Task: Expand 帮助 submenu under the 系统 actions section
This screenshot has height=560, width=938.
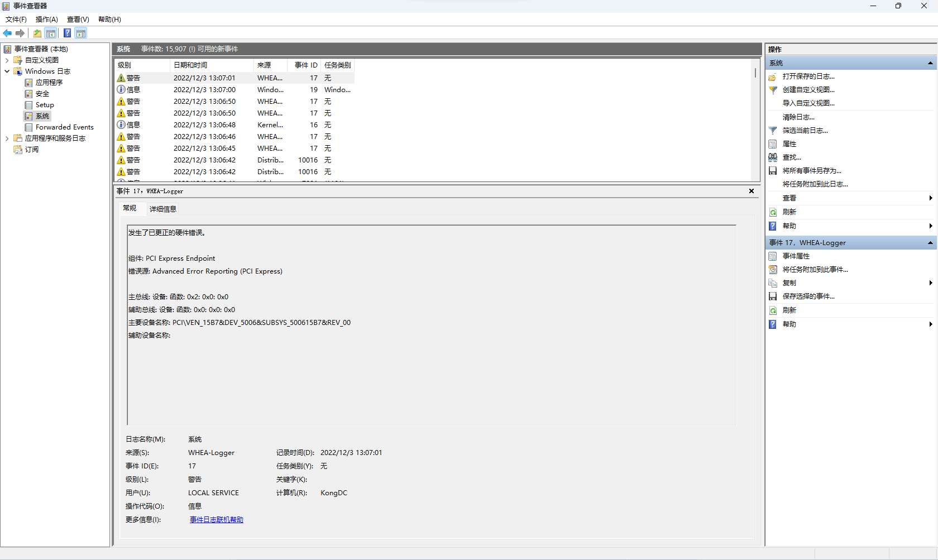Action: pyautogui.click(x=931, y=226)
